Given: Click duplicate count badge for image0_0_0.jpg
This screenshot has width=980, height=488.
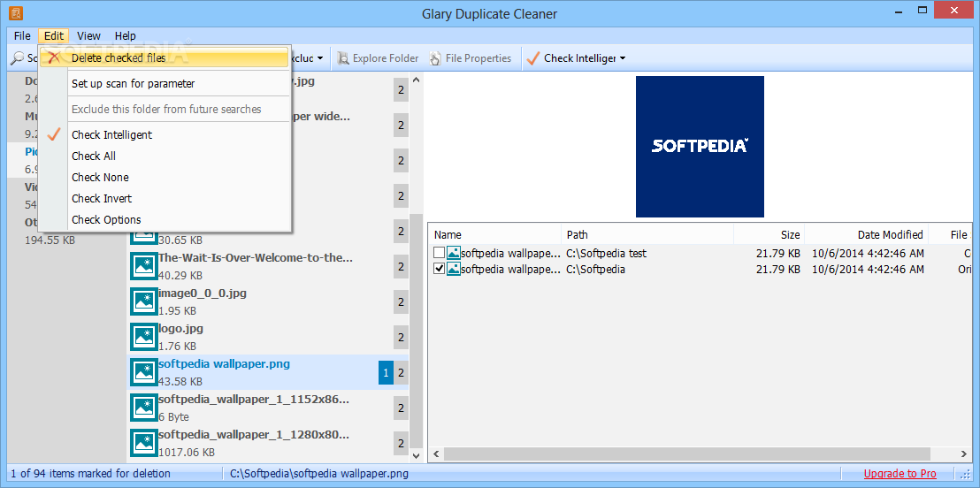Looking at the screenshot, I should [402, 301].
